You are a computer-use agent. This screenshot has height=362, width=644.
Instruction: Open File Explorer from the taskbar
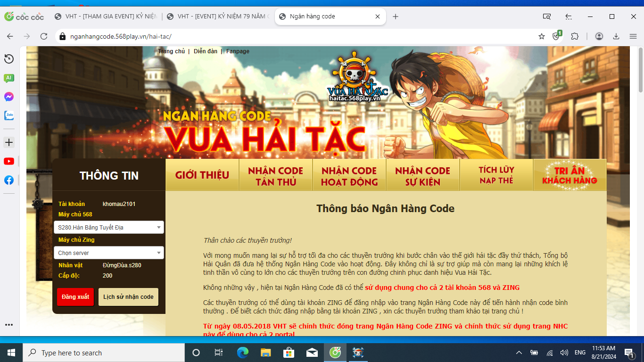266,353
